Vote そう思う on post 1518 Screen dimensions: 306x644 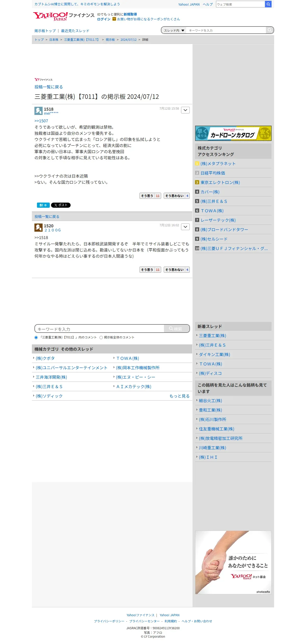(150, 196)
